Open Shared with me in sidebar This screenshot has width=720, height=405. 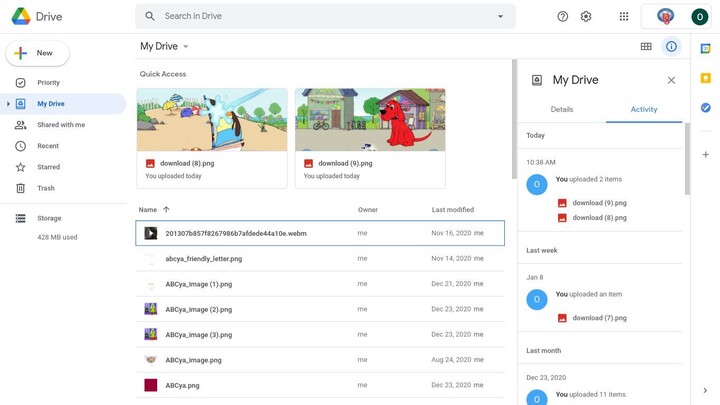click(61, 125)
